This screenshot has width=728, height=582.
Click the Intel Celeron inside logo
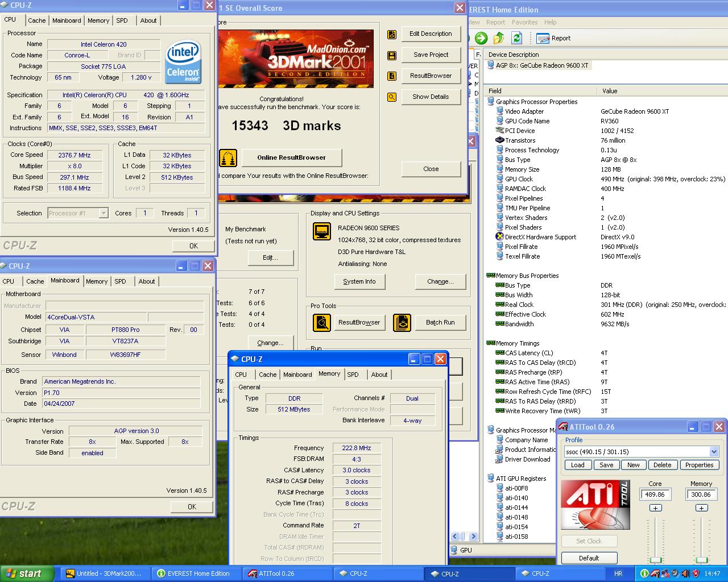coord(183,63)
